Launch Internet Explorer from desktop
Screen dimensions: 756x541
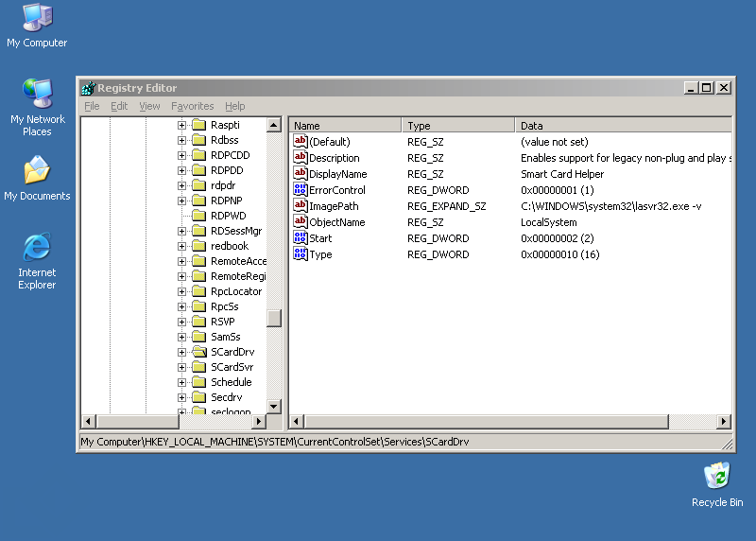coord(37,261)
